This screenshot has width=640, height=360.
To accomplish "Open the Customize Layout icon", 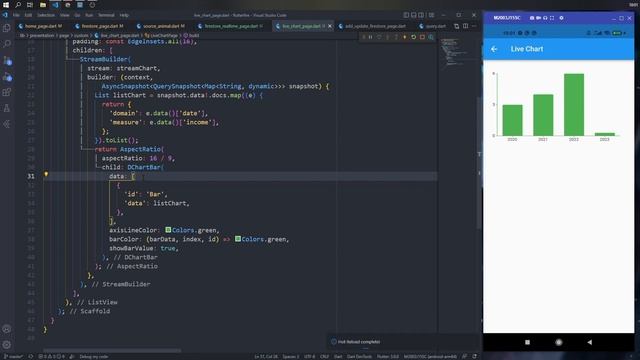I will (x=431, y=15).
